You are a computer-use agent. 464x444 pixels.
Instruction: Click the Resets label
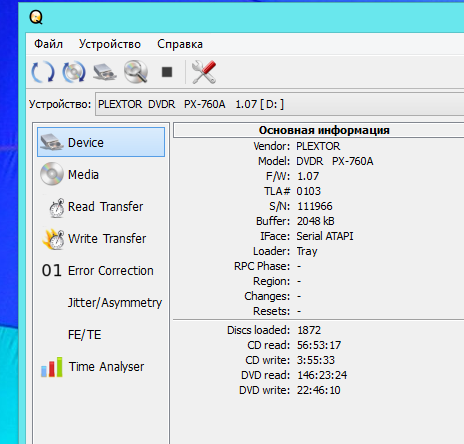(272, 311)
